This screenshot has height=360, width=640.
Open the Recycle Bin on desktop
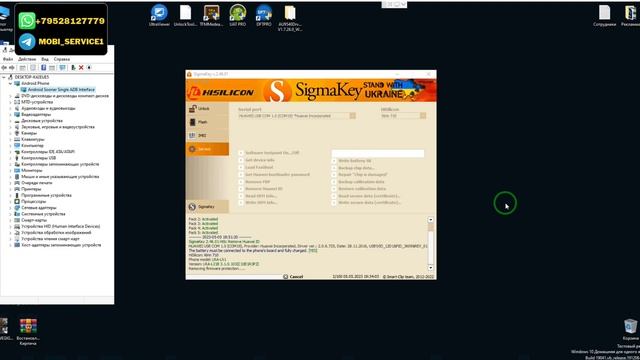pyautogui.click(x=631, y=329)
